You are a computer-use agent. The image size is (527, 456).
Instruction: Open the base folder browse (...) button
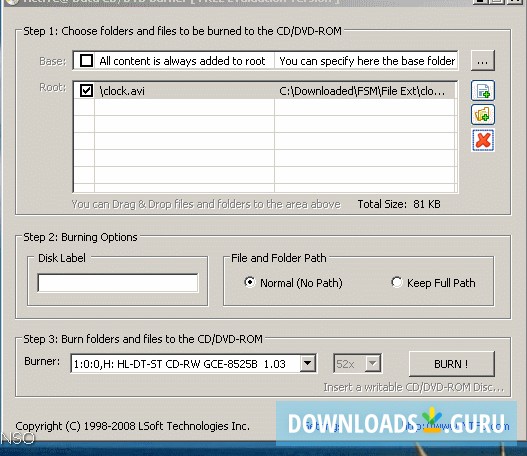pyautogui.click(x=483, y=61)
